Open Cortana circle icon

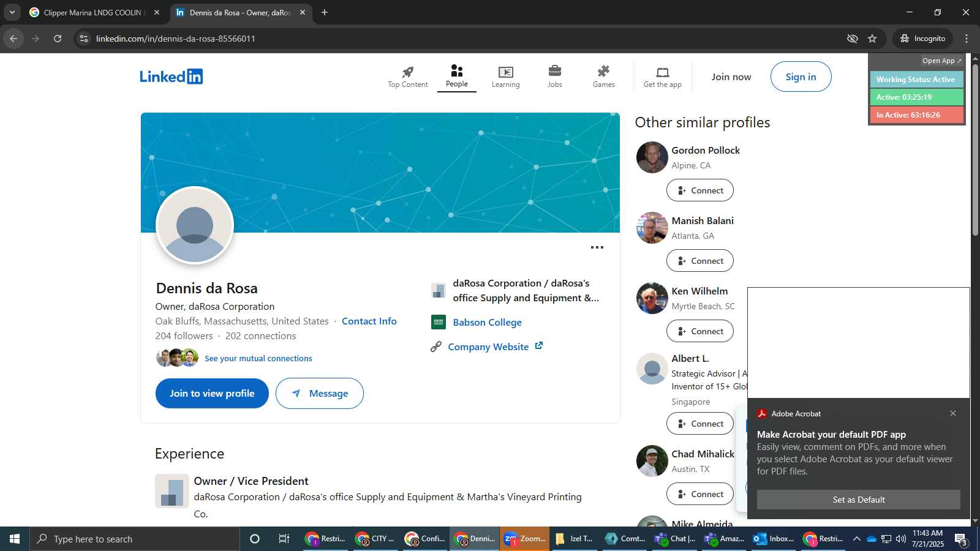point(255,539)
